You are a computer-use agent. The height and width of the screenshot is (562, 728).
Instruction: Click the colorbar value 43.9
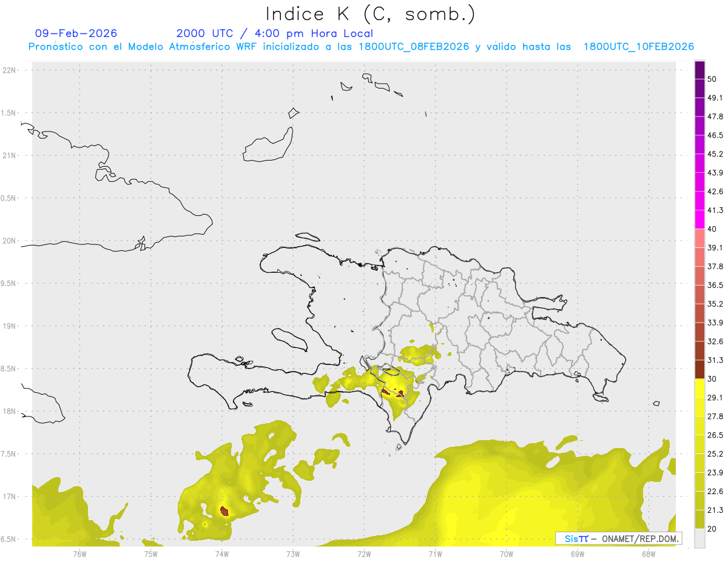point(715,173)
